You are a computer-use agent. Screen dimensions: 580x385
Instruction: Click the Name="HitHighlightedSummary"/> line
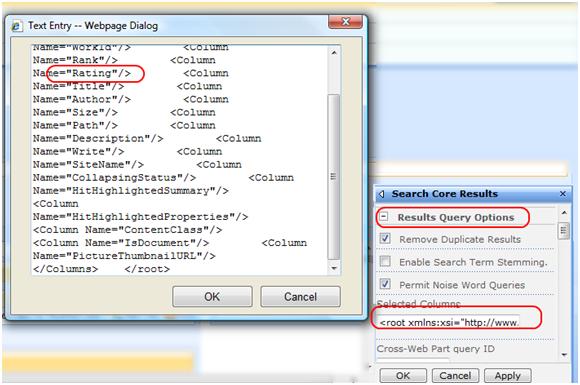coord(131,191)
